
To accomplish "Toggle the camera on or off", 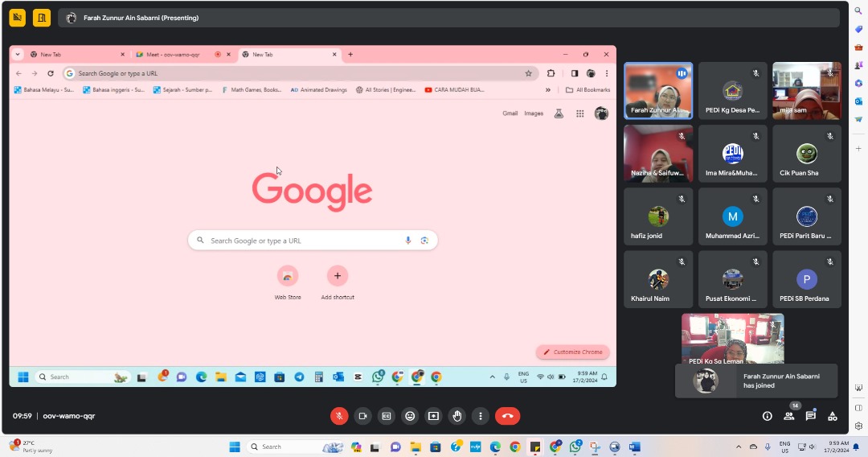I will pos(362,416).
